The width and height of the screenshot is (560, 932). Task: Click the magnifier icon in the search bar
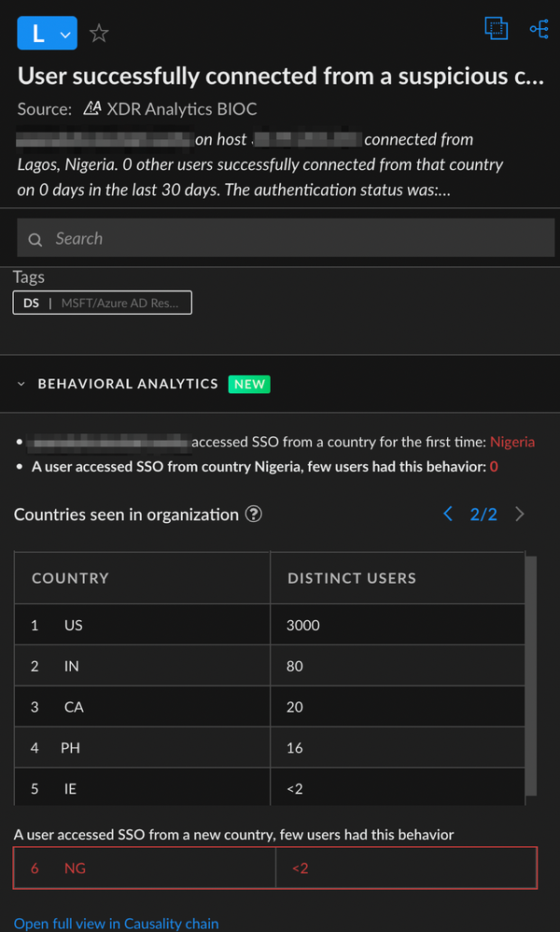coord(35,240)
